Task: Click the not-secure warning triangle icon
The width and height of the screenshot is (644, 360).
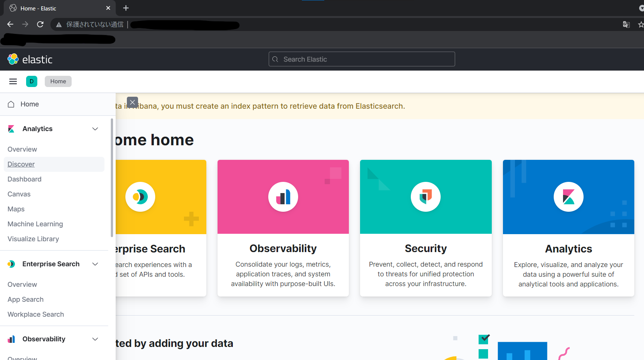Action: [x=59, y=25]
